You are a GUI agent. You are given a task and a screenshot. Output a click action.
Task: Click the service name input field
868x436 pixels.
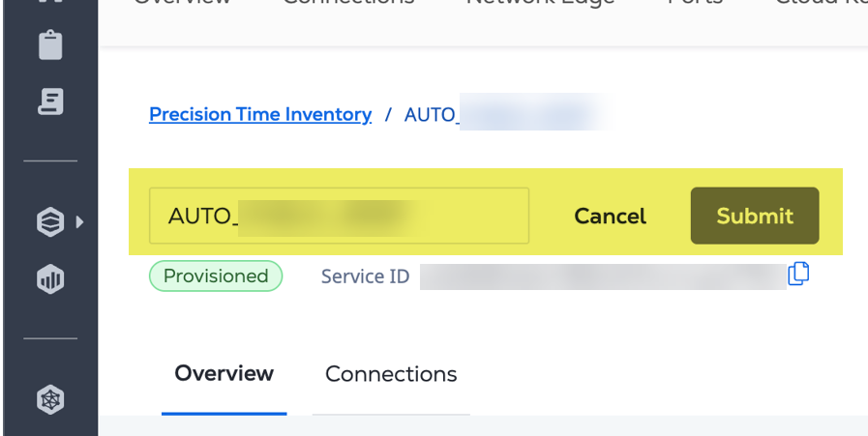coord(339,216)
